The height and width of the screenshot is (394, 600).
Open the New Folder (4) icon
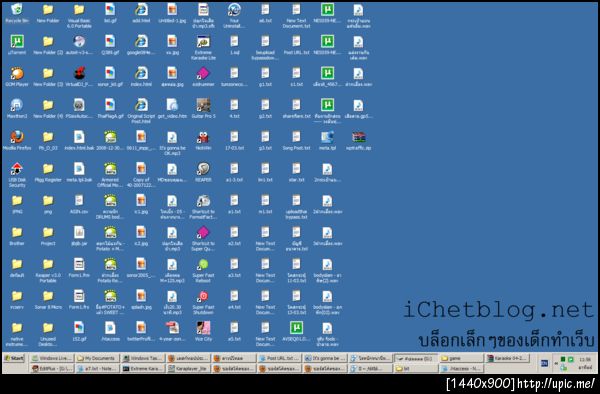tap(48, 108)
